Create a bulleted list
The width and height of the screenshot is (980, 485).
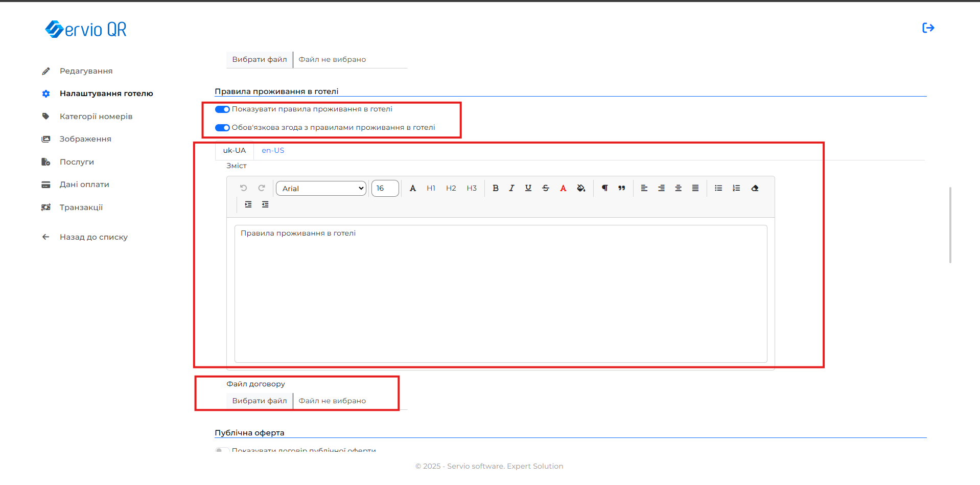pyautogui.click(x=718, y=188)
